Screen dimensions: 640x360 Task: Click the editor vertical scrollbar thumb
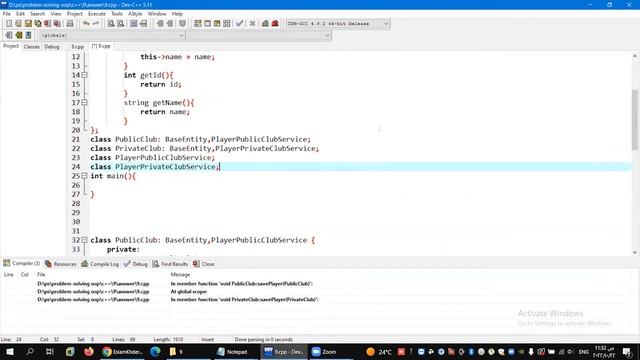point(635,119)
